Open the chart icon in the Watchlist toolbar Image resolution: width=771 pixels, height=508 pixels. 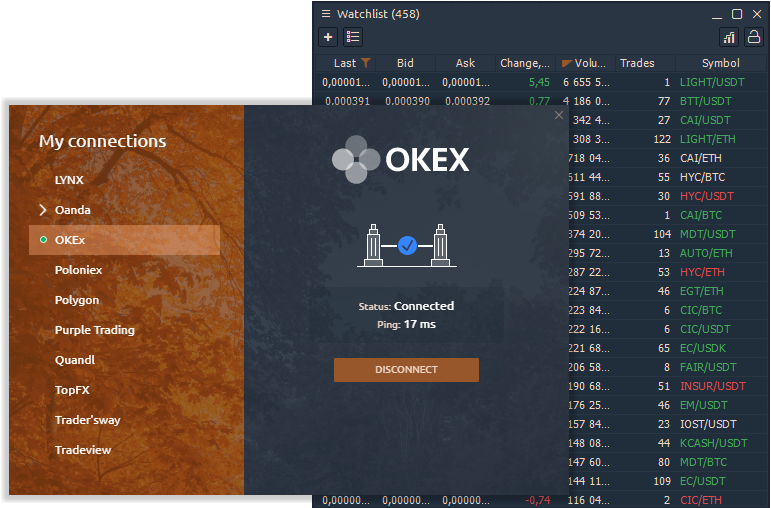[x=729, y=37]
